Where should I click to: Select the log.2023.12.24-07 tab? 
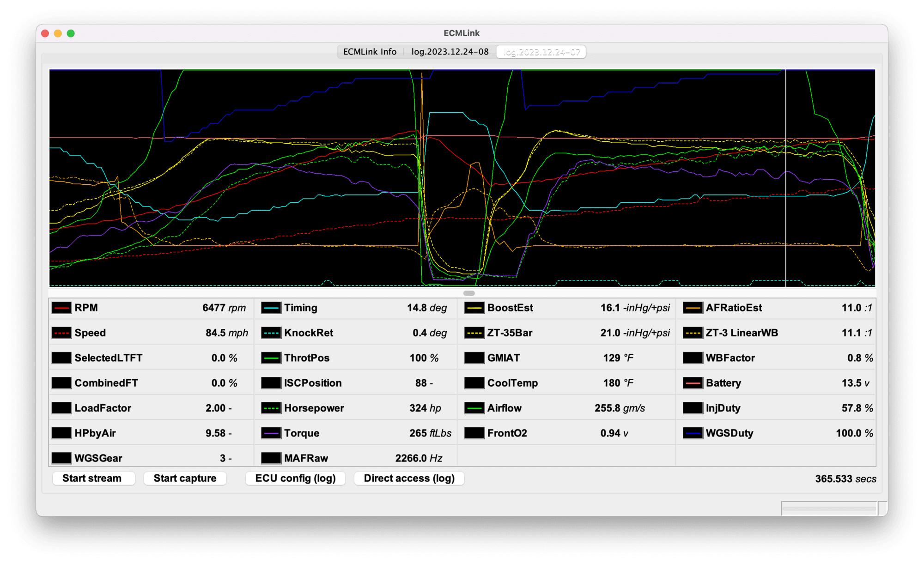[x=541, y=52]
